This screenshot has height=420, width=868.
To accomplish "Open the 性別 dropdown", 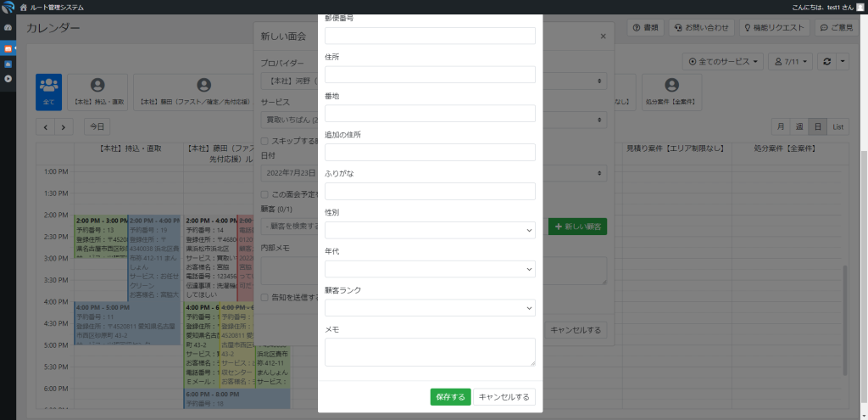I will pos(430,230).
